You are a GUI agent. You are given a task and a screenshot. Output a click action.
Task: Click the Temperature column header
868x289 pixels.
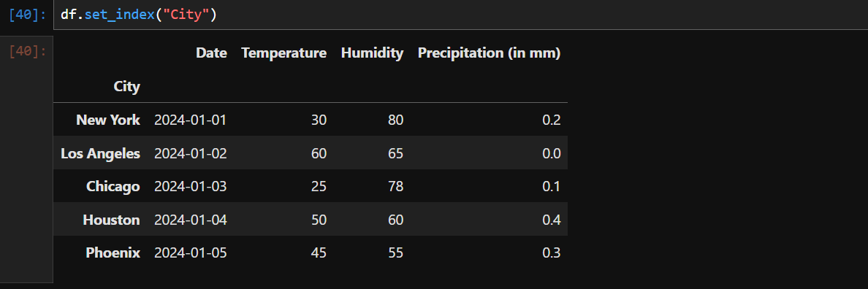284,53
